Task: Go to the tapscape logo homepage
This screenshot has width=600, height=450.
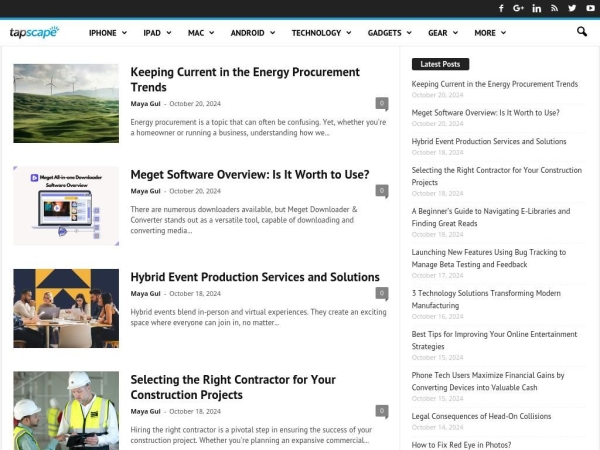Action: coord(34,32)
